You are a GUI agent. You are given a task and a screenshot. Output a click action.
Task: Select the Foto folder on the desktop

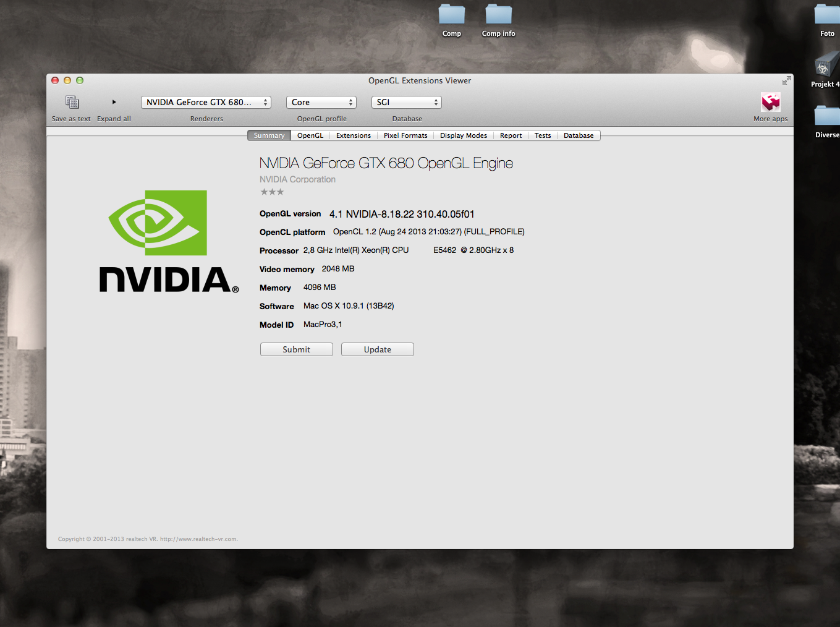click(x=827, y=20)
